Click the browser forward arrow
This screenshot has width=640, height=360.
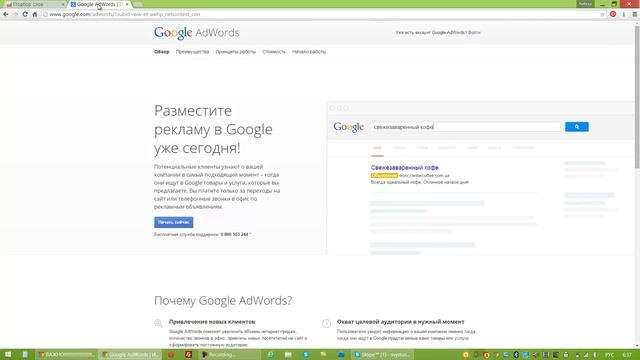point(15,14)
